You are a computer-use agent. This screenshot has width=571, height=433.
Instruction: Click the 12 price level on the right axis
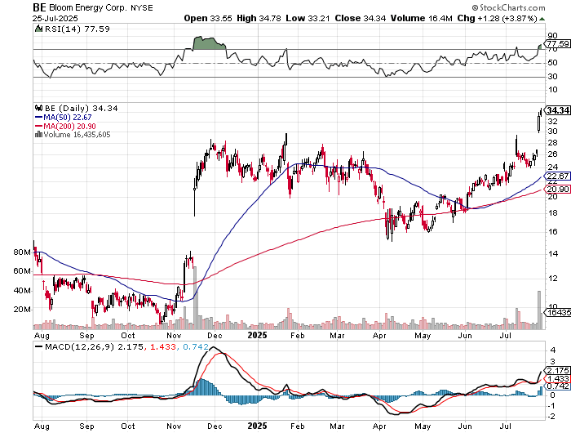[x=552, y=278]
